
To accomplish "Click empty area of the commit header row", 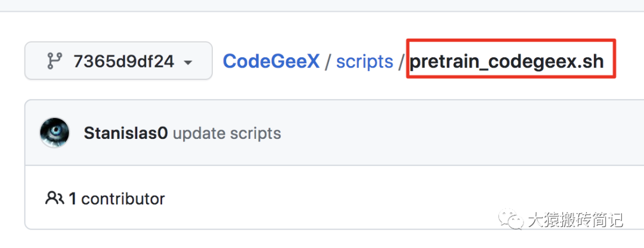I will pyautogui.click(x=447, y=133).
